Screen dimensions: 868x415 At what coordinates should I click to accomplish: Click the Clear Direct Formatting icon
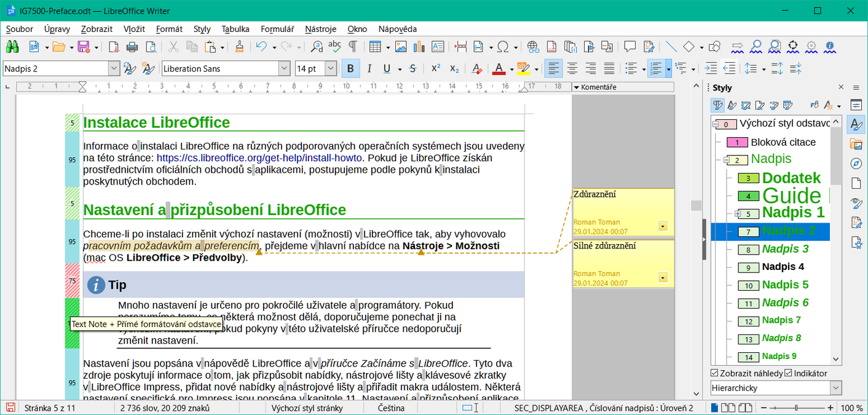pos(476,69)
